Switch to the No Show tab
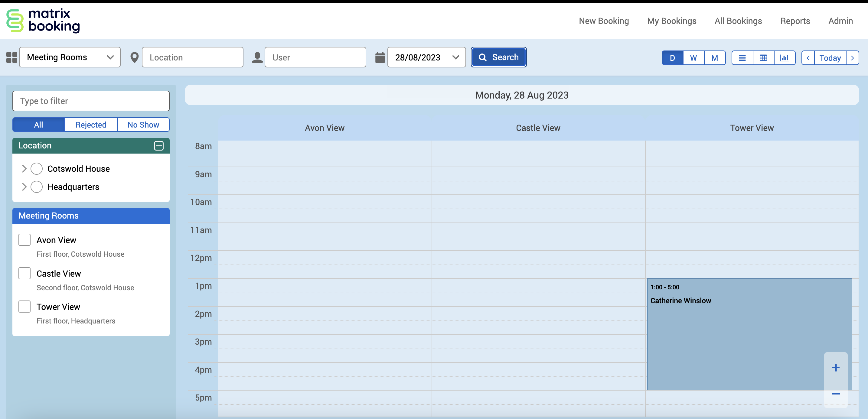Viewport: 868px width, 419px height. [x=143, y=125]
